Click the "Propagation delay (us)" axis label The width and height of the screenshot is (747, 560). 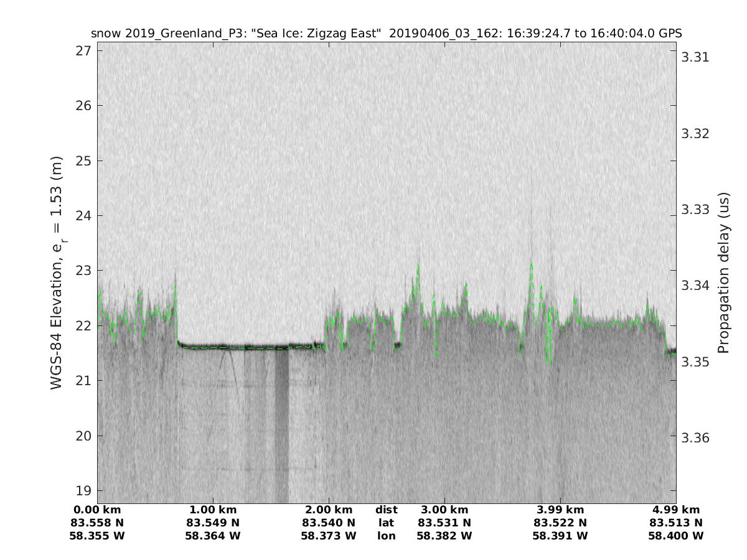click(723, 274)
